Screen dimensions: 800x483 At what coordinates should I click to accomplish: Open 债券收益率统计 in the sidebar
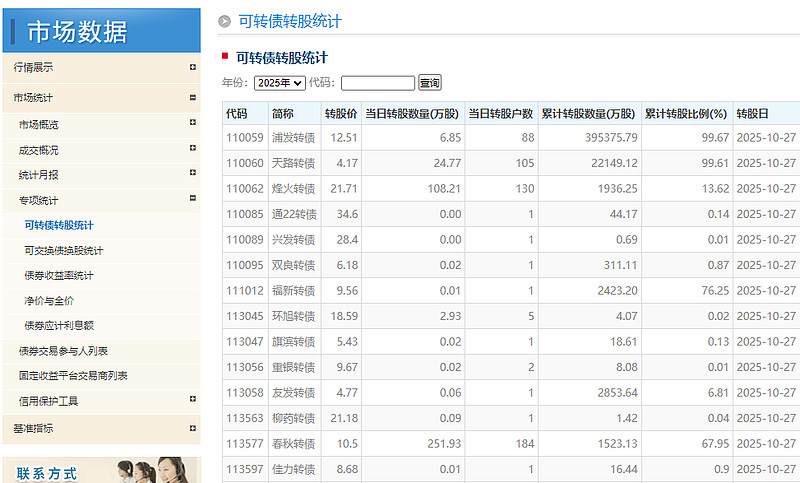point(59,275)
